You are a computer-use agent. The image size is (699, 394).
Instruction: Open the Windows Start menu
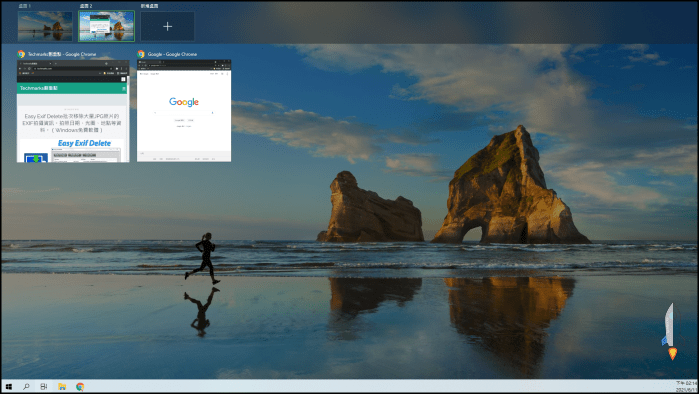click(8, 386)
